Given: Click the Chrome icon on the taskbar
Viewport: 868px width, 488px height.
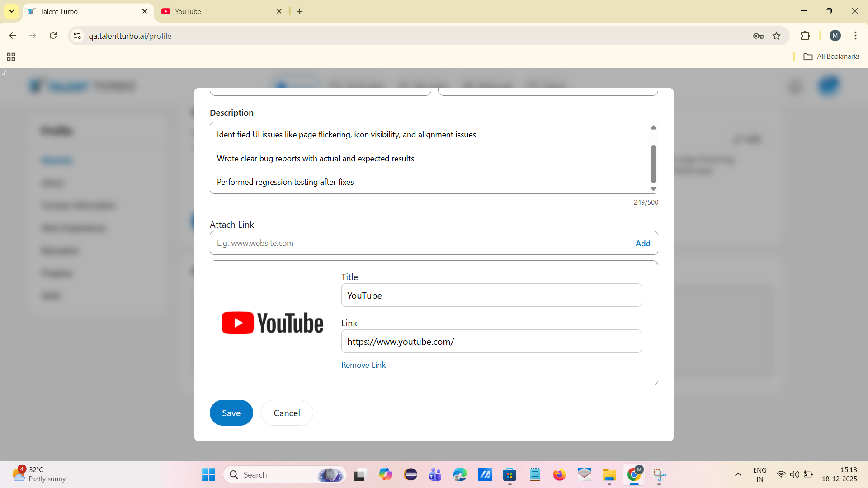Looking at the screenshot, I should (x=634, y=474).
